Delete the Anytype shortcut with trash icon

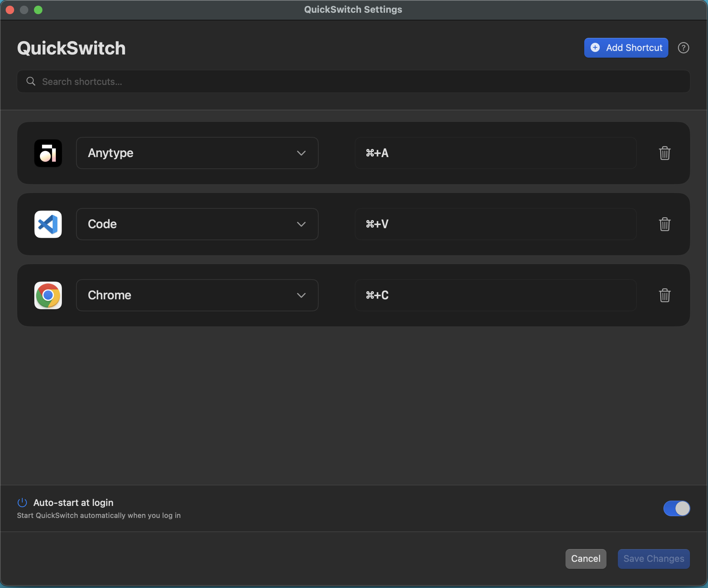[x=665, y=153]
